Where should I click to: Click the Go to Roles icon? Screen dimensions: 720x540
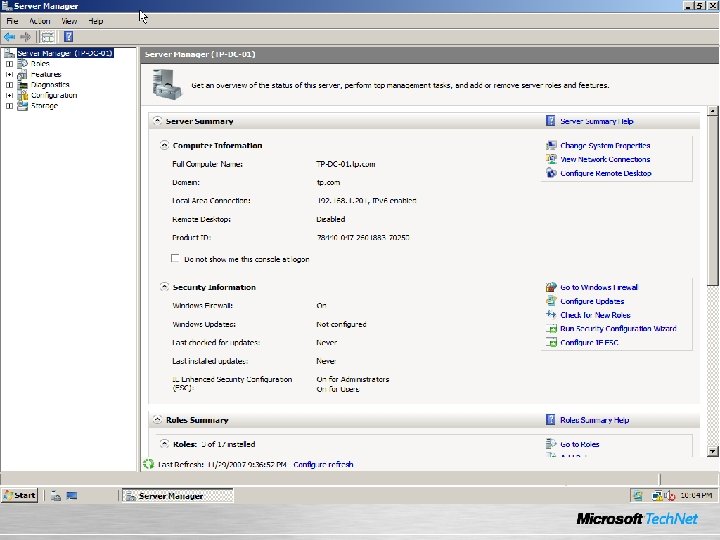click(551, 444)
